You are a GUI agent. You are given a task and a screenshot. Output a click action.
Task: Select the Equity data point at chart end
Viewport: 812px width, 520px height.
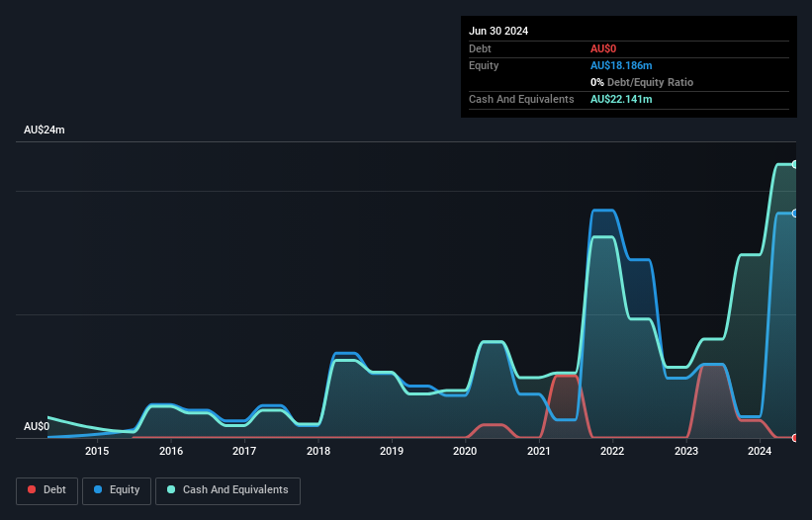pyautogui.click(x=795, y=214)
